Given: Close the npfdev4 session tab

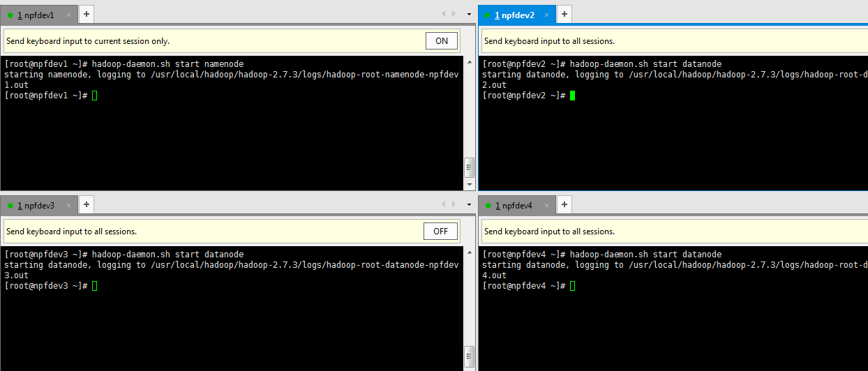Looking at the screenshot, I should pos(546,206).
